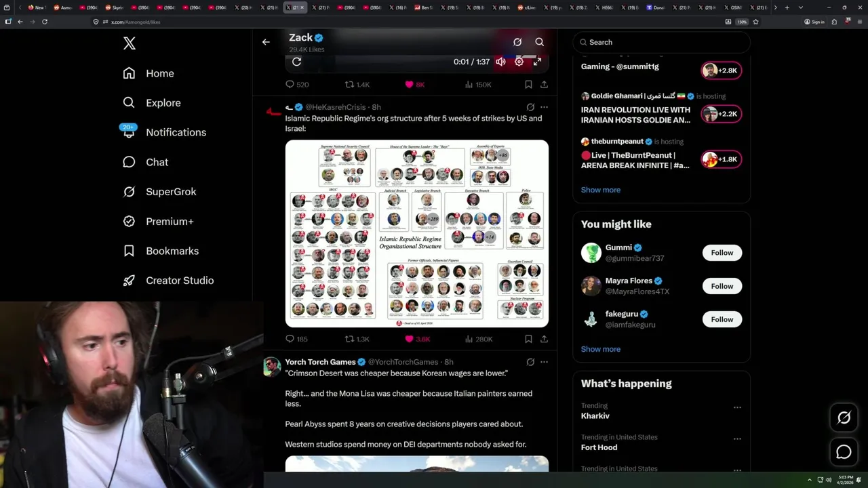The height and width of the screenshot is (488, 868).
Task: Open the Kharkiv trending topic
Action: coord(595,415)
